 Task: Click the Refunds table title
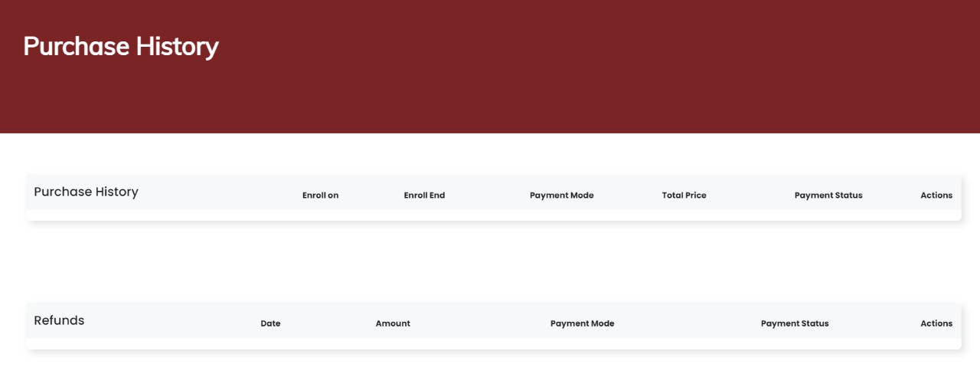coord(59,320)
